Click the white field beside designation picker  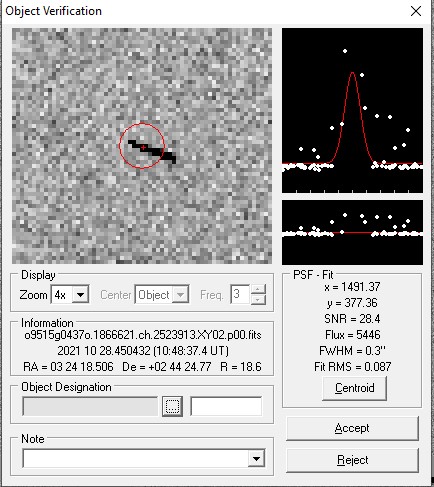[x=226, y=406]
